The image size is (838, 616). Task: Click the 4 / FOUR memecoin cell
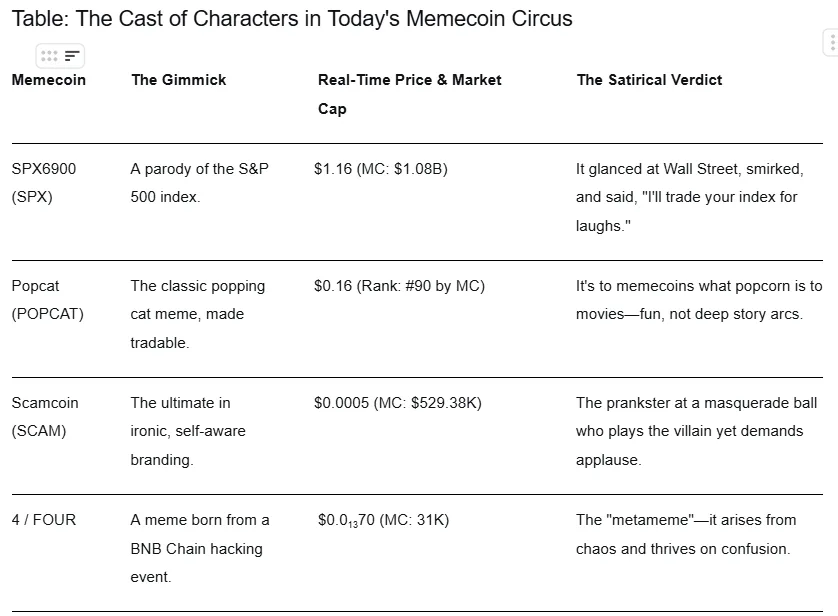[x=44, y=520]
